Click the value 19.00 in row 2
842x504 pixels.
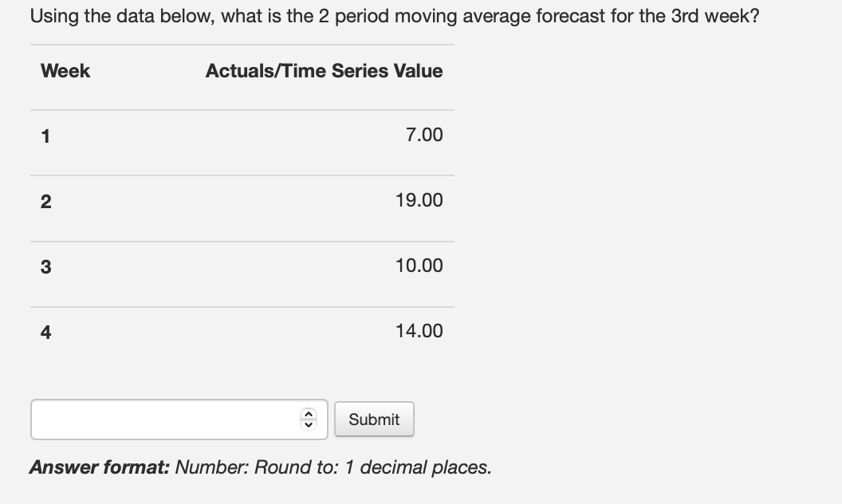pos(419,200)
